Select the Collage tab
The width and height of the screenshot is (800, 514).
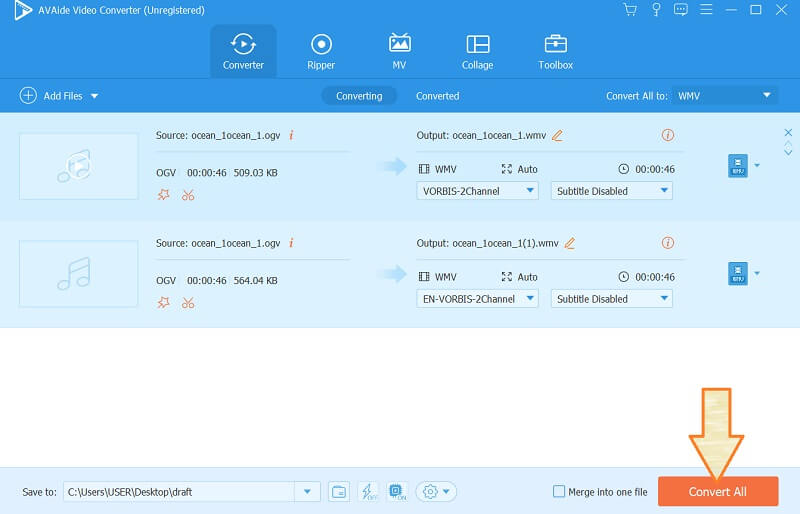pyautogui.click(x=477, y=52)
